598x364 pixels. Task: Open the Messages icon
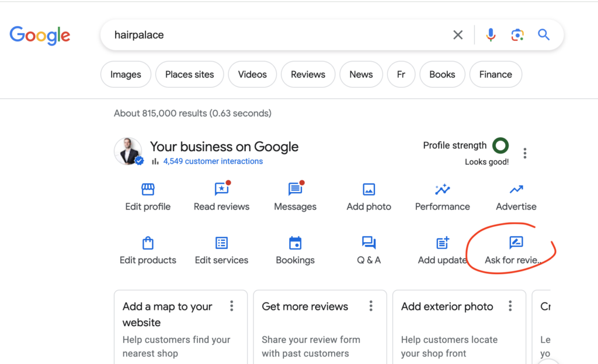295,190
